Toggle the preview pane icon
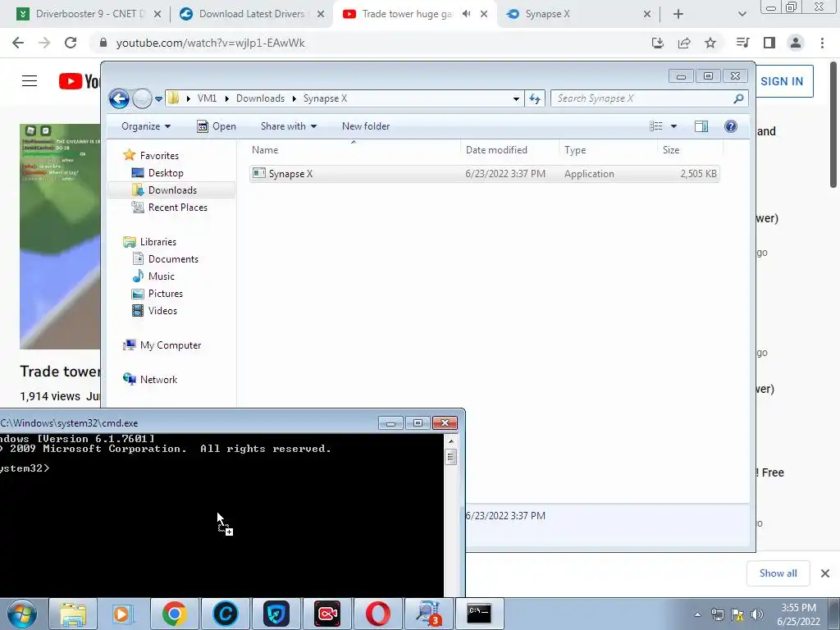Viewport: 840px width, 630px height. (701, 126)
